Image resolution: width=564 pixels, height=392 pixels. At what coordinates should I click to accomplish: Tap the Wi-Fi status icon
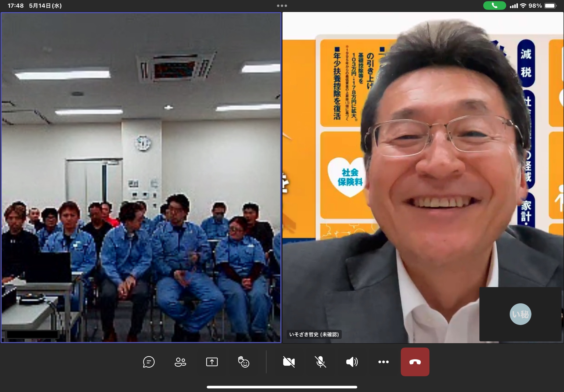(x=523, y=6)
